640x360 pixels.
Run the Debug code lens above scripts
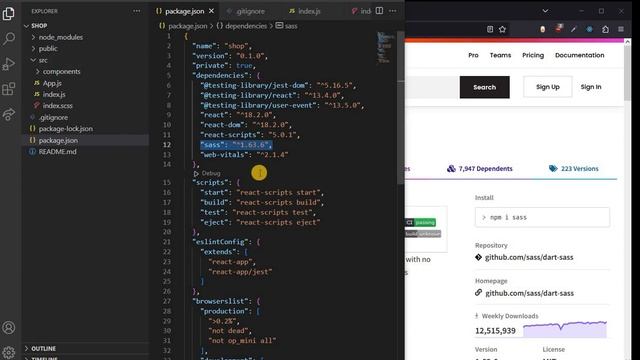207,173
